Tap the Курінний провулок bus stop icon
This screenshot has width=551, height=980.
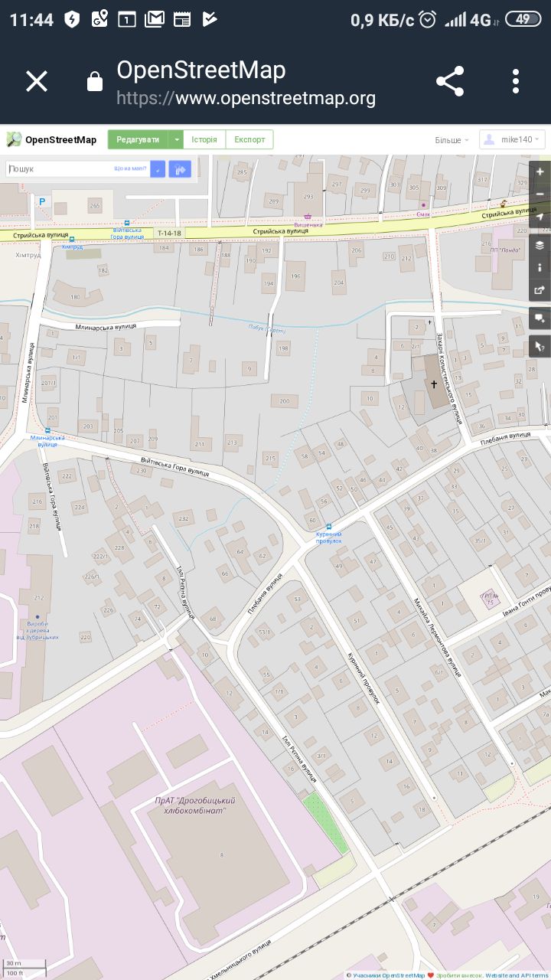point(329,527)
